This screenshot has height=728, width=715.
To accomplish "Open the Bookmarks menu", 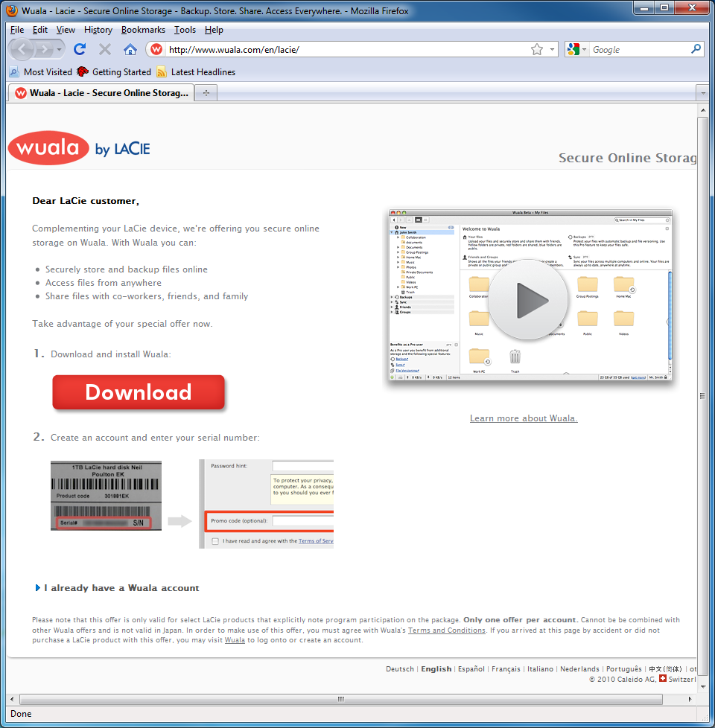I will click(143, 30).
